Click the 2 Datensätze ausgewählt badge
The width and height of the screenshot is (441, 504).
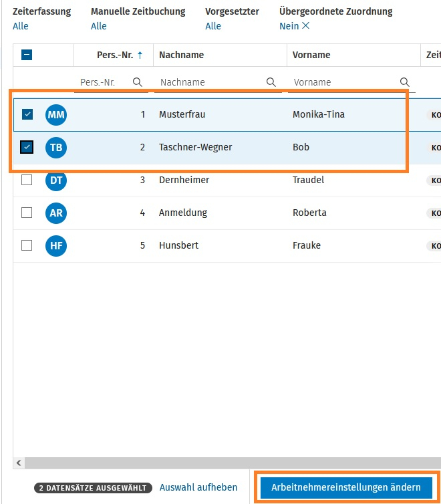[x=93, y=488]
